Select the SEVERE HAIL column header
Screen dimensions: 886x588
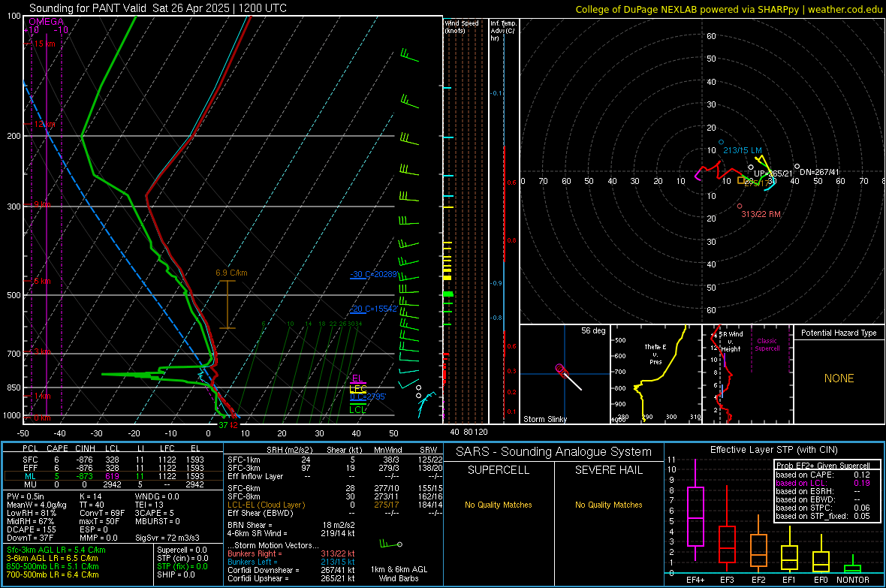click(x=608, y=470)
